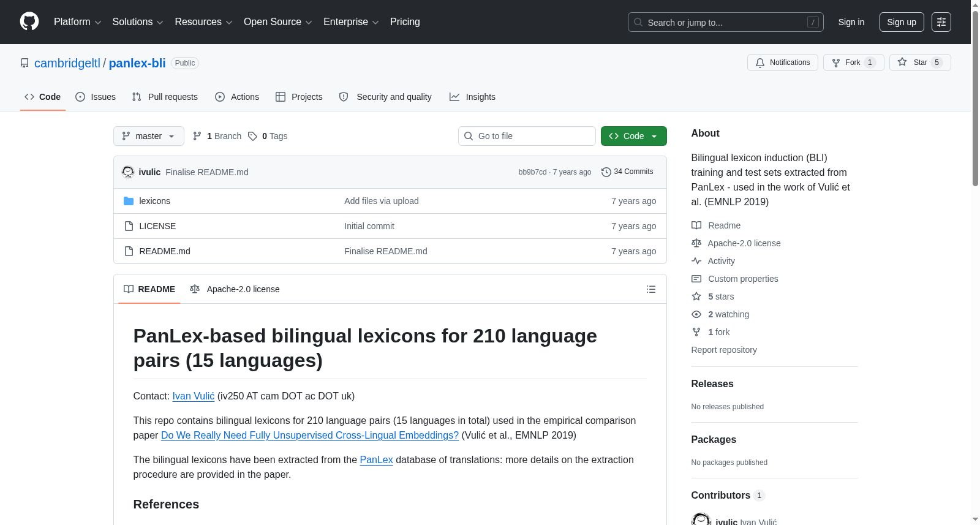View the 34 Commits history
The height and width of the screenshot is (525, 980).
click(627, 172)
